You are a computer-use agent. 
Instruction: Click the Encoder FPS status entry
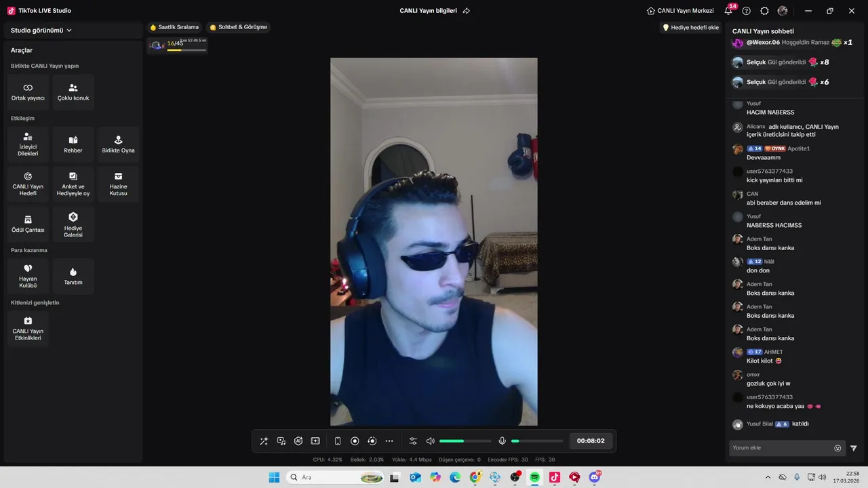coord(508,460)
